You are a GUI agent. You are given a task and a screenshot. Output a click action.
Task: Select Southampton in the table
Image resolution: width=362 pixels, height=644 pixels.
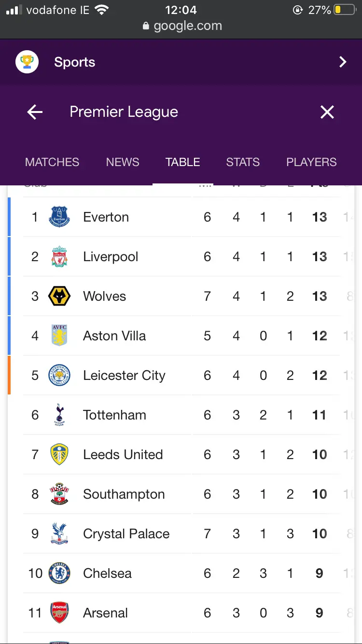point(124,494)
